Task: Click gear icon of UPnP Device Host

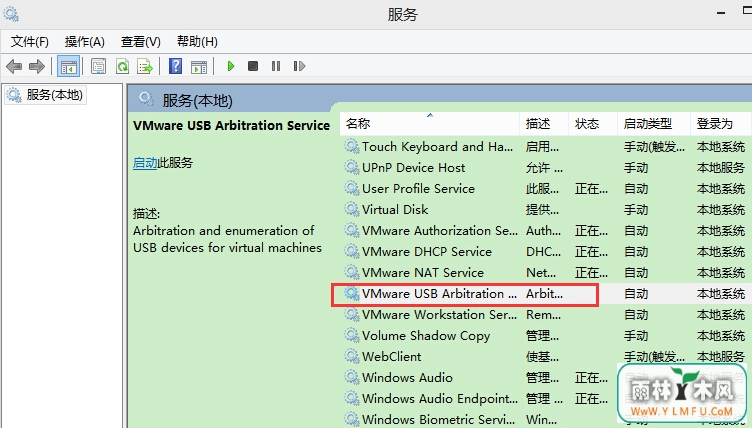Action: pos(352,167)
